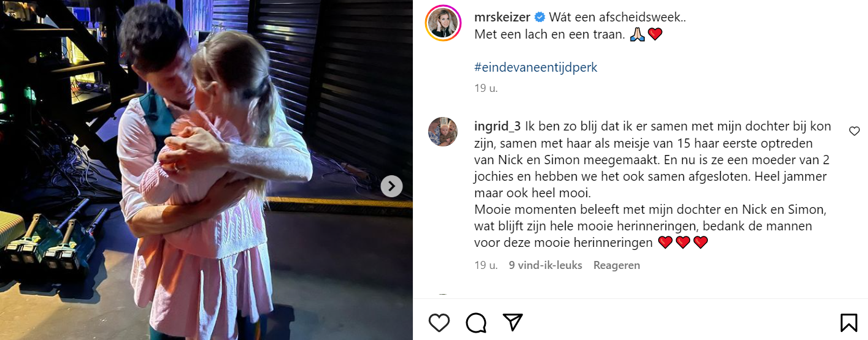Share the post via paper plane icon

513,322
